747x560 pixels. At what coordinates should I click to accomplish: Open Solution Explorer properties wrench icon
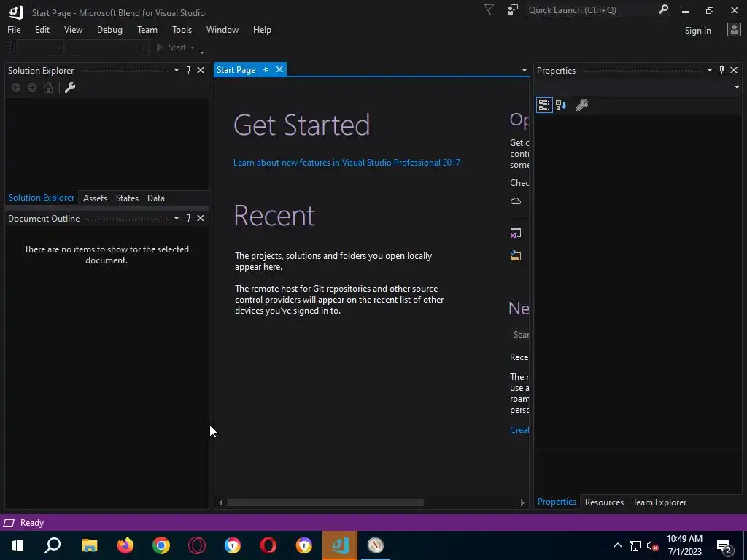coord(70,87)
